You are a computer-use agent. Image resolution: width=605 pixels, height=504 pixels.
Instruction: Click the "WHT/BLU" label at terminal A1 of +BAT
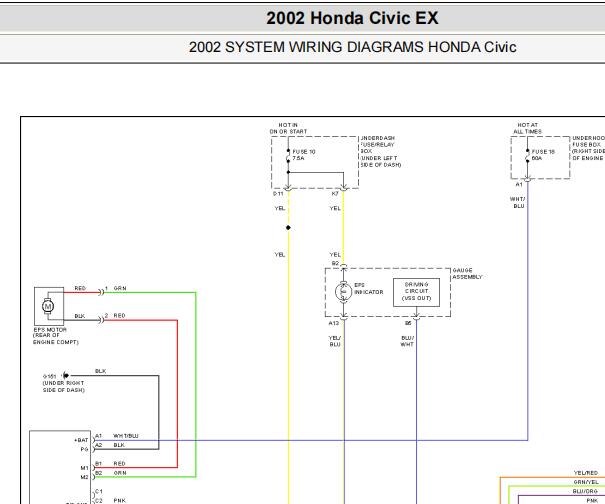[x=126, y=436]
